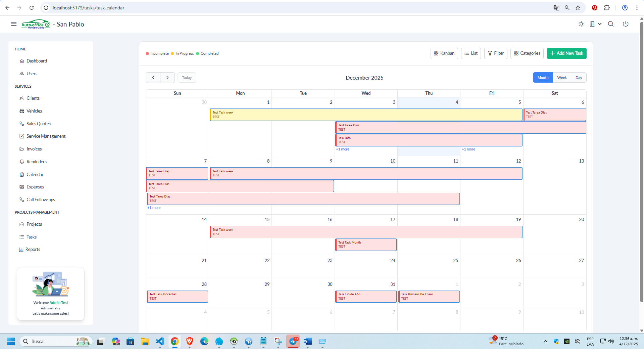Toggle light/dark theme sun icon
Viewport: 644px width, 349px height.
point(581,24)
